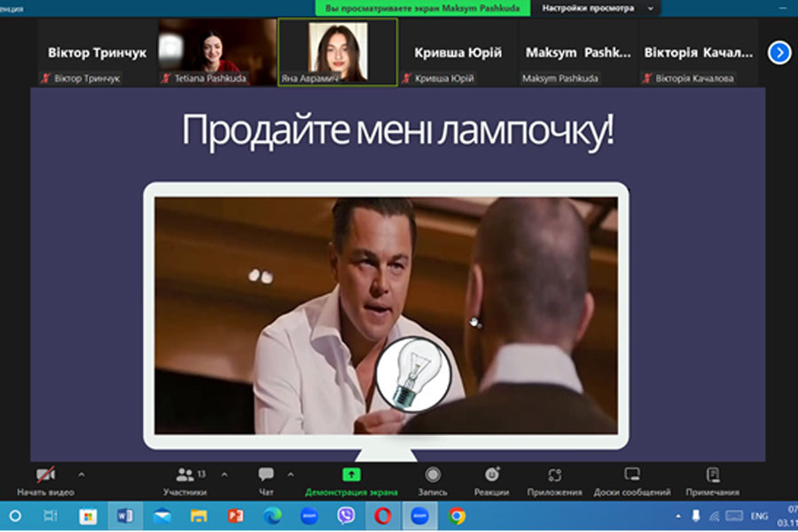
Task: Open File Explorer on the taskbar
Action: pyautogui.click(x=199, y=517)
